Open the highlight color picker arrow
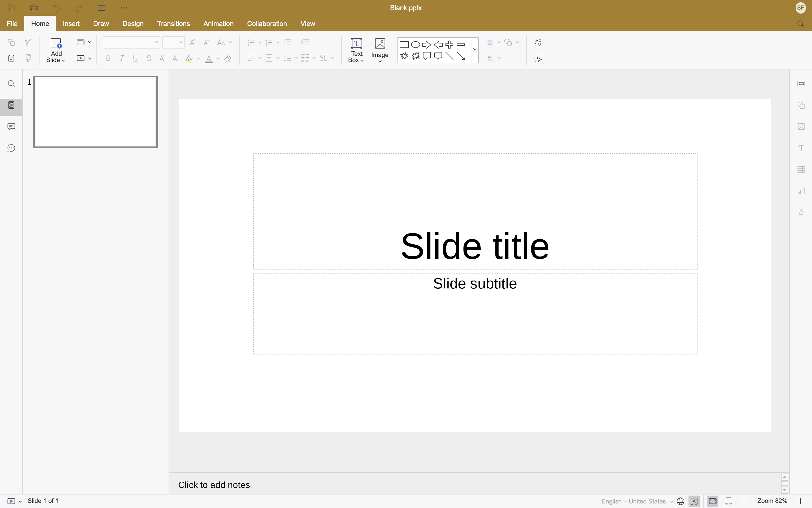 [199, 58]
